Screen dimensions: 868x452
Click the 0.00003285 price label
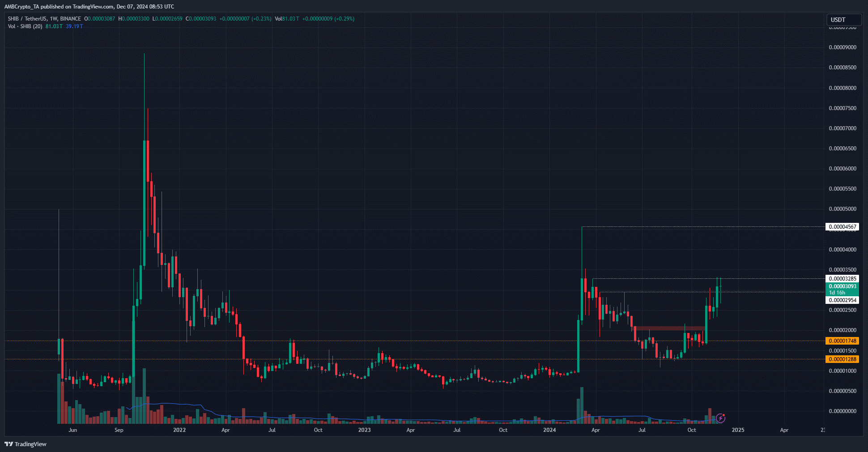pos(842,279)
